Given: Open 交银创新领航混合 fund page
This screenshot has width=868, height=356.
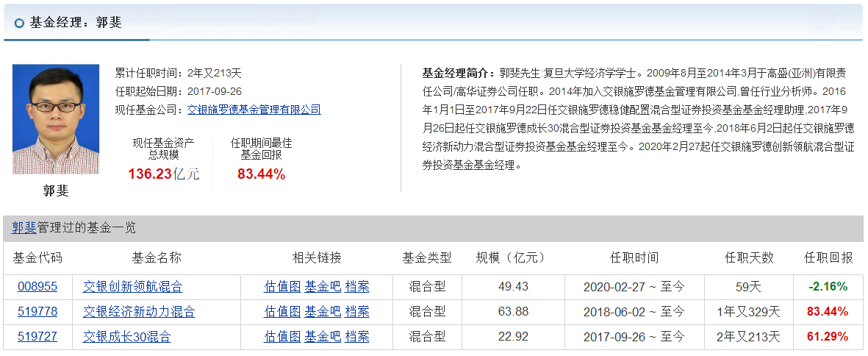Looking at the screenshot, I should point(133,287).
